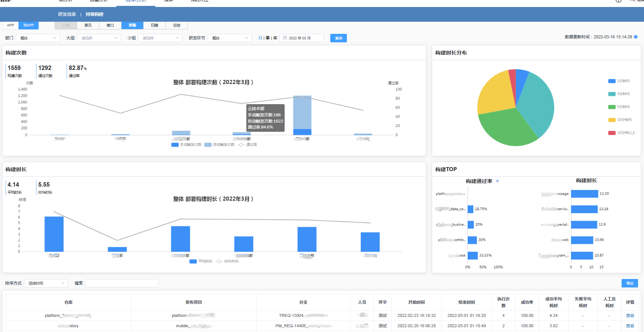Toggle the 80%时长 legend item

(228, 261)
